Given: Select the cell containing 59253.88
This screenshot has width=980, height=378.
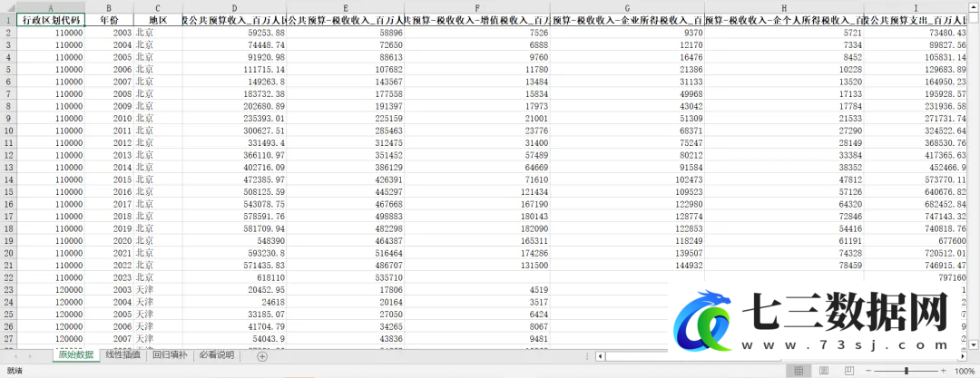Looking at the screenshot, I should coord(234,32).
